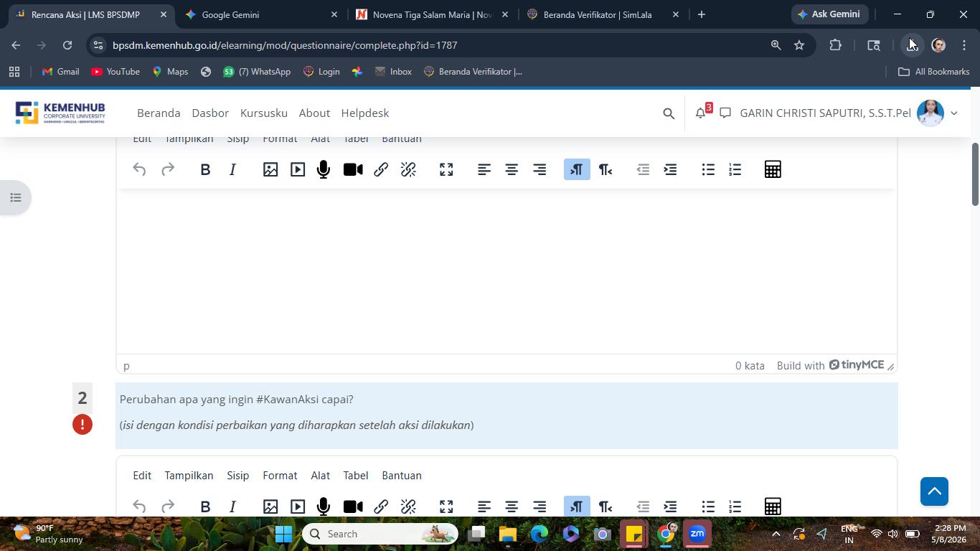Expand user profile menu chevron
980x551 pixels.
tap(953, 113)
